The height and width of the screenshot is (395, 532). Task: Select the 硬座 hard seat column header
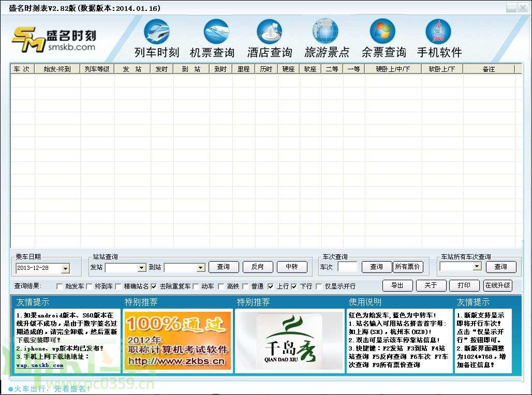click(x=288, y=68)
